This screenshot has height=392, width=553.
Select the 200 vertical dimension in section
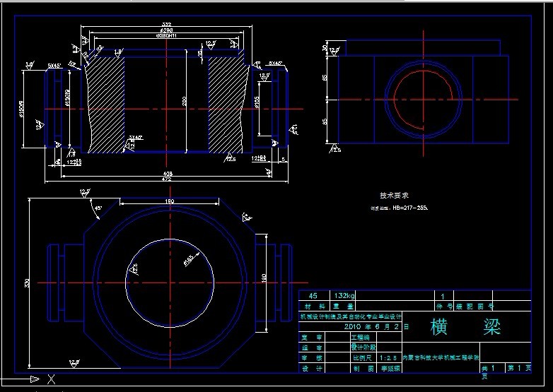pos(184,101)
